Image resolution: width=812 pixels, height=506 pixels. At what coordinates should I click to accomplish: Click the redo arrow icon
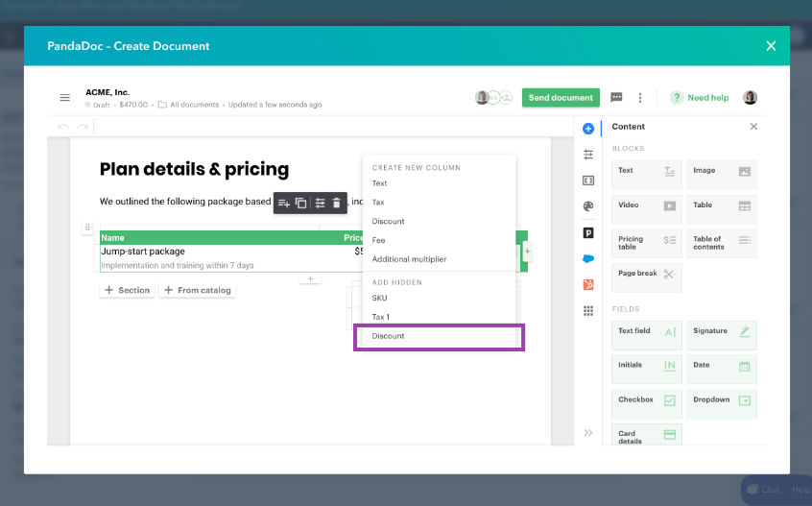(x=83, y=127)
